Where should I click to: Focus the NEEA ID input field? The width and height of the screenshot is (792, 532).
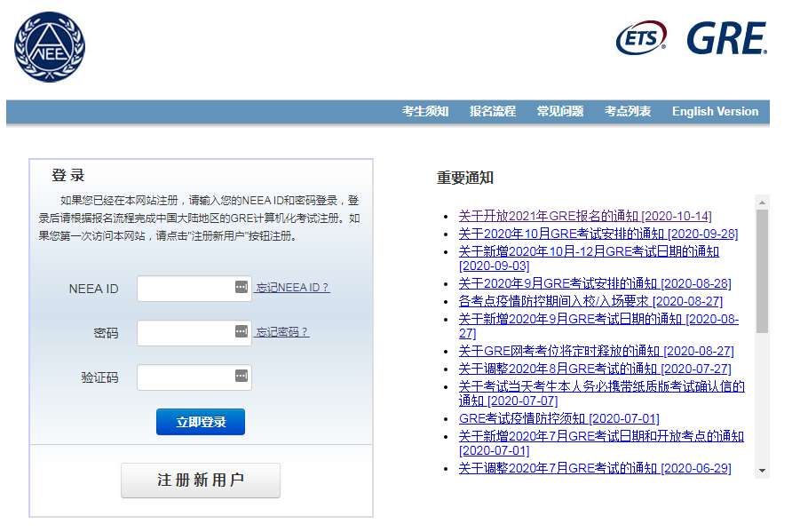tap(185, 289)
